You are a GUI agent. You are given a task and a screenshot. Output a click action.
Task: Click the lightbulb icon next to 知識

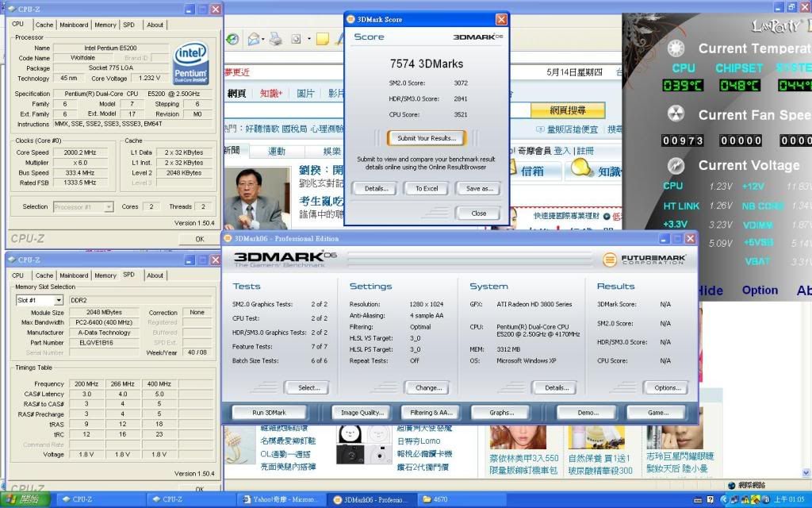580,168
